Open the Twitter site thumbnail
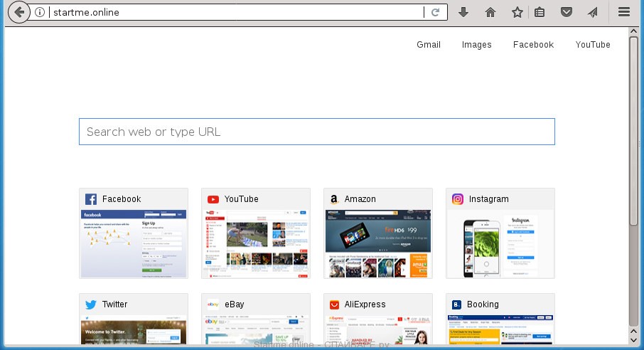Screen dimensions: 644x350 tap(134, 330)
